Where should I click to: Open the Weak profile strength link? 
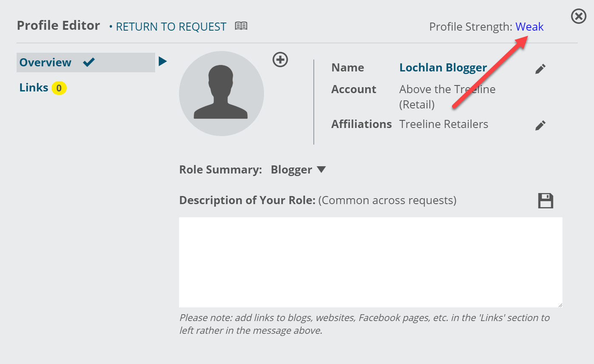pyautogui.click(x=529, y=27)
